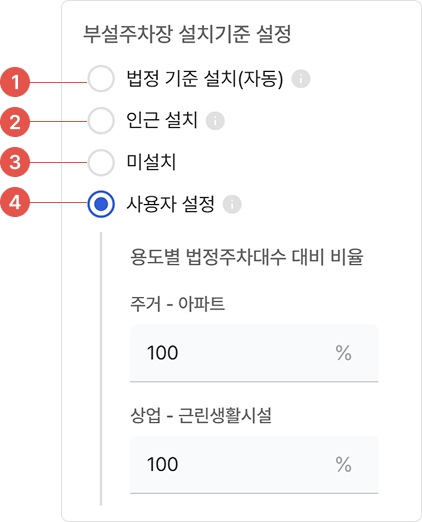Click the 용도별 법정주차대수 대비 비율 subheading

click(x=247, y=257)
